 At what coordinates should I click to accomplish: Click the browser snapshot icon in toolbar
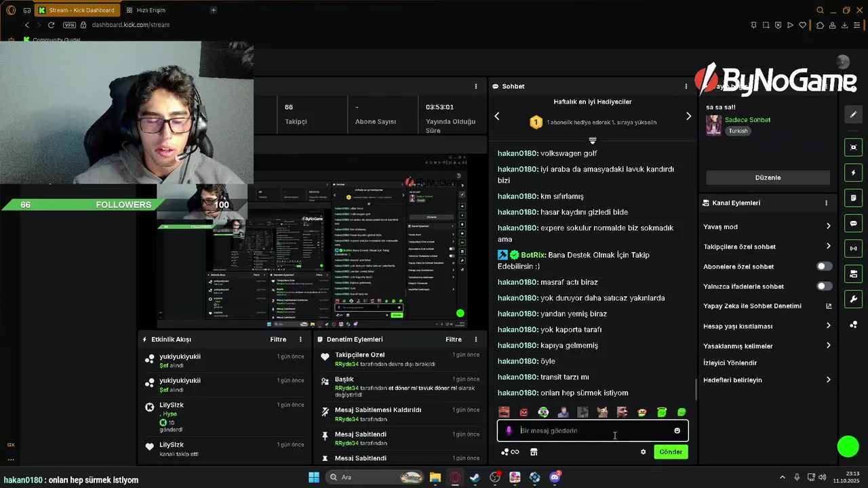(x=766, y=25)
